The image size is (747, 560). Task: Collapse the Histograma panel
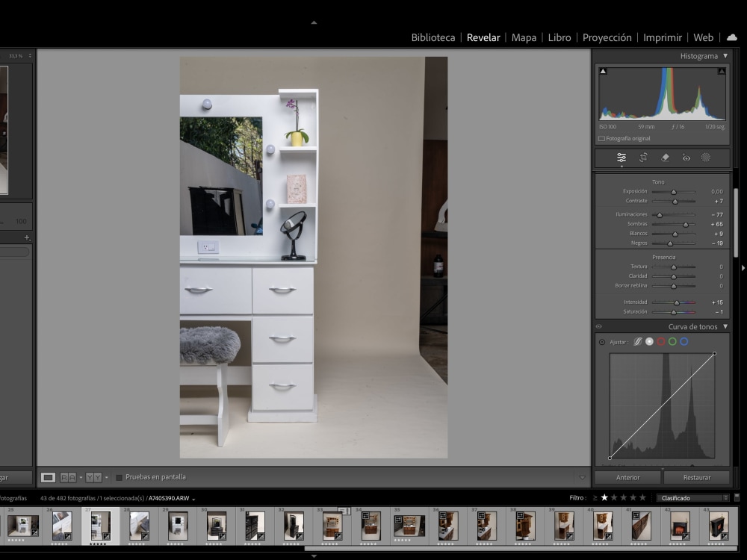(x=725, y=56)
